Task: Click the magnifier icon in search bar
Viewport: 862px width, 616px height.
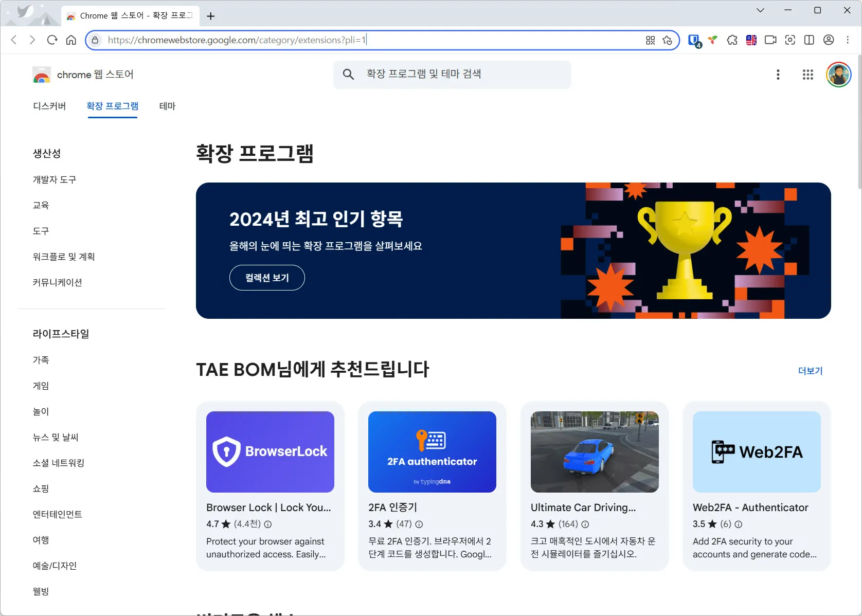Action: point(348,74)
